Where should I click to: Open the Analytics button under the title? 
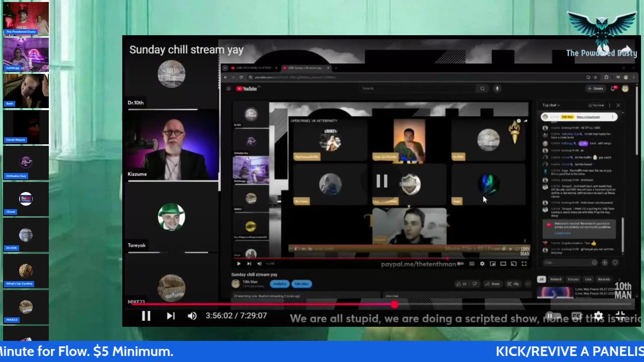pyautogui.click(x=280, y=284)
